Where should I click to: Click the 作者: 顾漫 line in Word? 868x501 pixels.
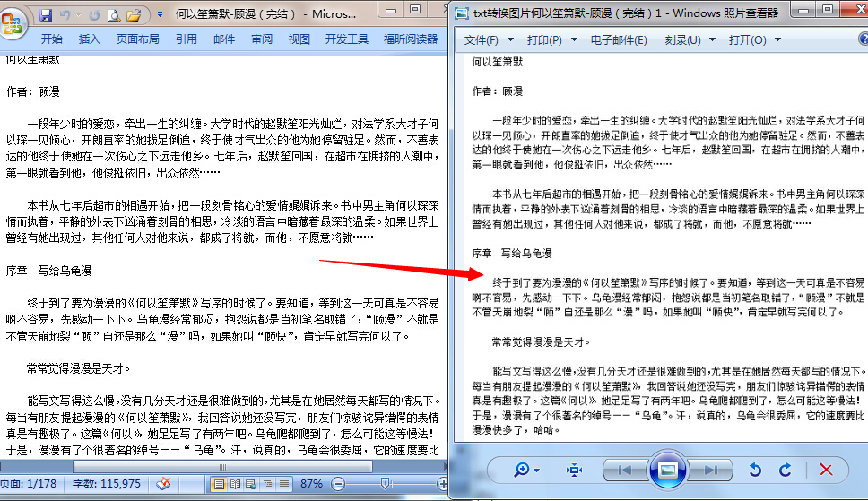(32, 91)
